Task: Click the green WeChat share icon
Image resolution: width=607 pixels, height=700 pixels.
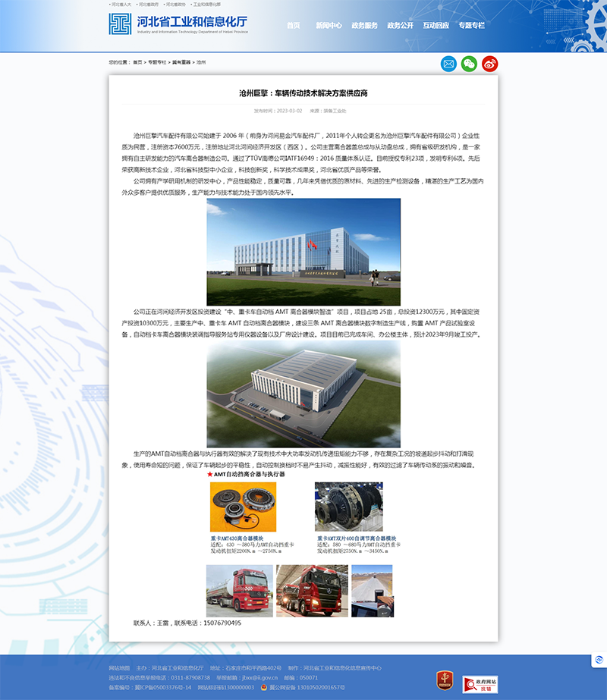Action: 469,64
